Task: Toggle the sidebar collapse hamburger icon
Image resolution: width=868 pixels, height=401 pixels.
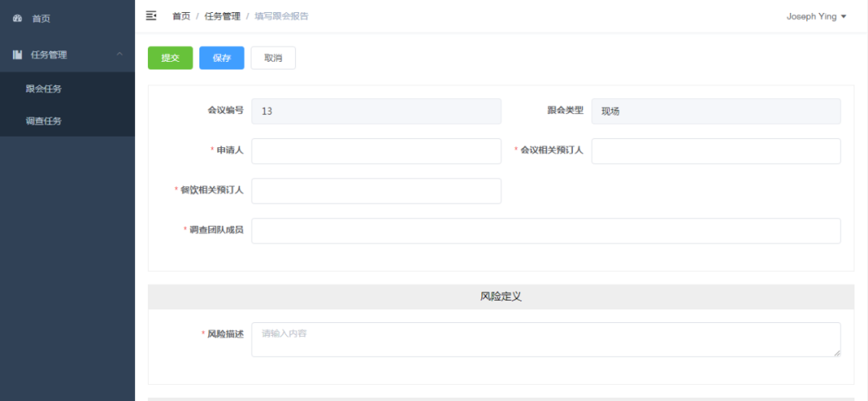Action: click(150, 15)
